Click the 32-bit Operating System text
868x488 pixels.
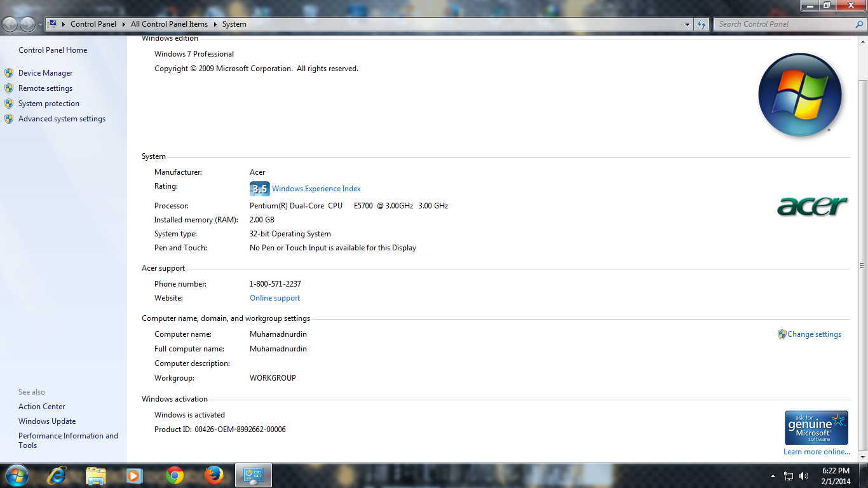[x=290, y=234]
